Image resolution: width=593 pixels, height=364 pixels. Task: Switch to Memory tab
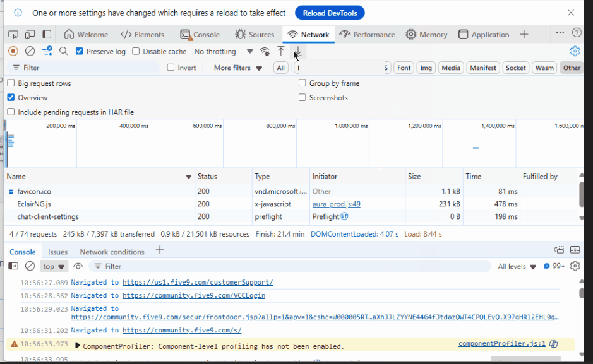427,34
